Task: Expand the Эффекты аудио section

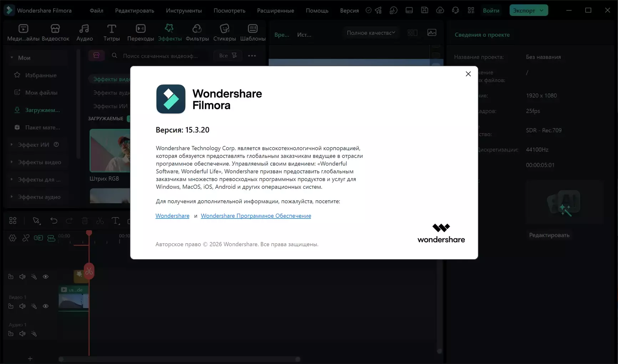Action: click(x=12, y=197)
